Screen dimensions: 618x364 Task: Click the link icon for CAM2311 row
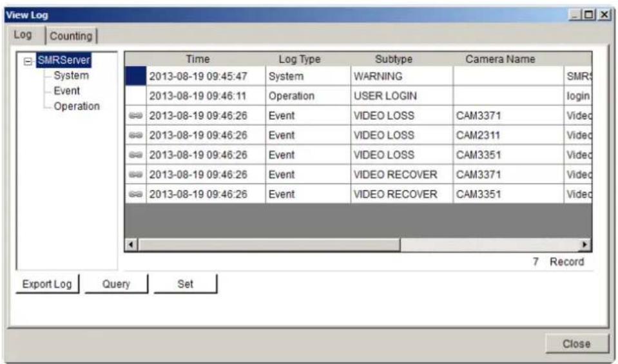135,135
